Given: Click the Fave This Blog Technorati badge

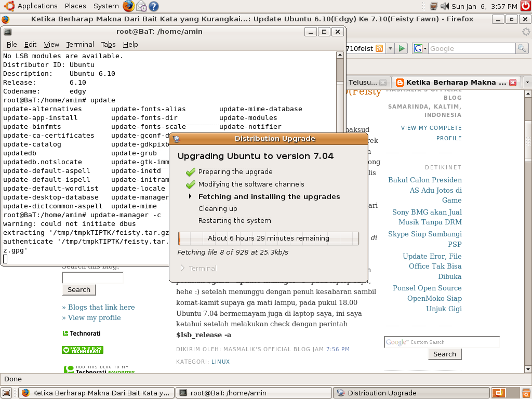Looking at the screenshot, I should [83, 350].
